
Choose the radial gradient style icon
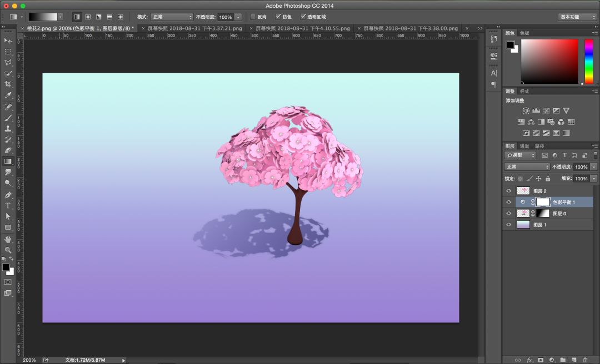coord(88,17)
